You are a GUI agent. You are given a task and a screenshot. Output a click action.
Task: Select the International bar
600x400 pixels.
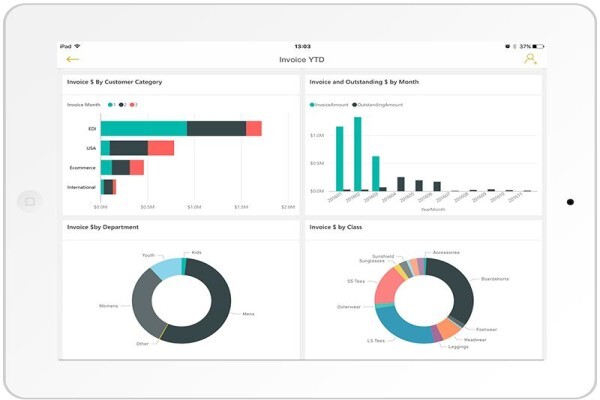click(x=108, y=187)
